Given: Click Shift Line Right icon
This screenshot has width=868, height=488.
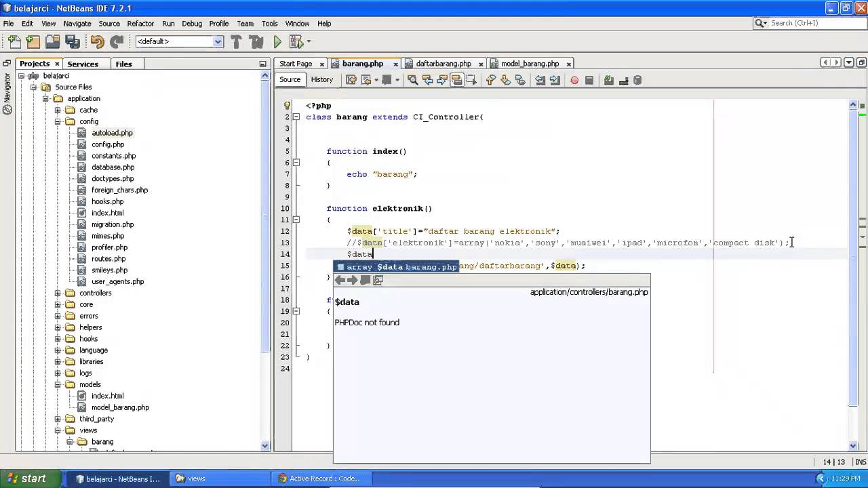Looking at the screenshot, I should 555,80.
